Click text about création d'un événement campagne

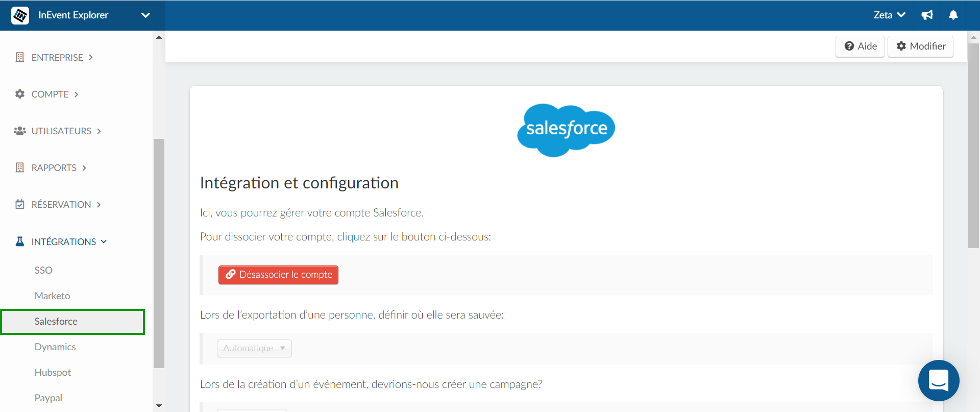click(371, 384)
